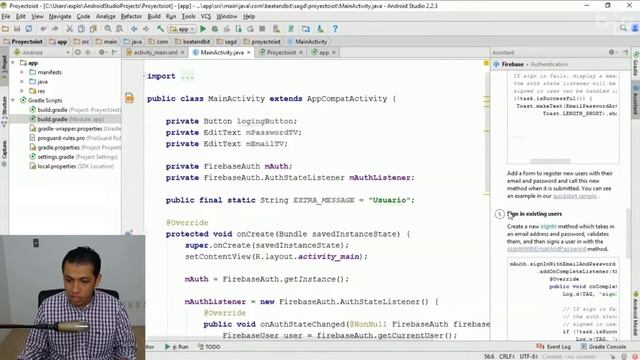Click the Make Project hammer icon
Viewport: 640px width, 360px height.
[x=160, y=29]
